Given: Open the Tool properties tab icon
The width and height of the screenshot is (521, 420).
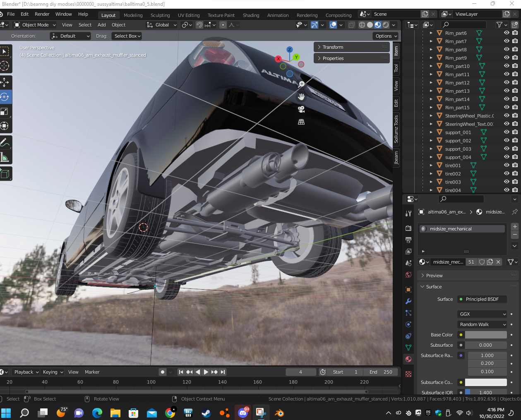Looking at the screenshot, I should click(408, 214).
